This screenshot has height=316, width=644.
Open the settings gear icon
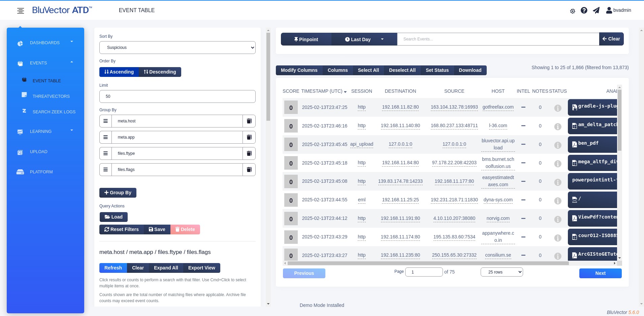[573, 11]
